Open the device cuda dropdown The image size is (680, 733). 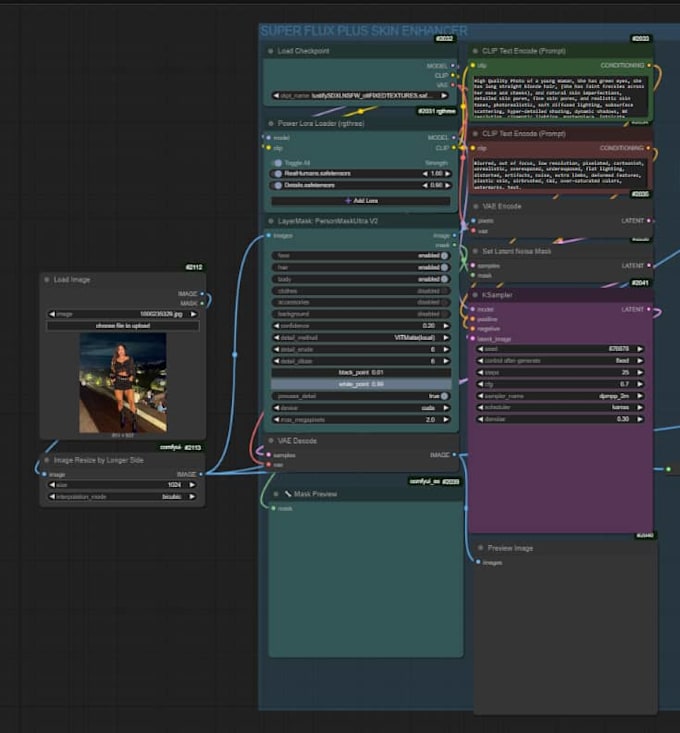[x=361, y=408]
